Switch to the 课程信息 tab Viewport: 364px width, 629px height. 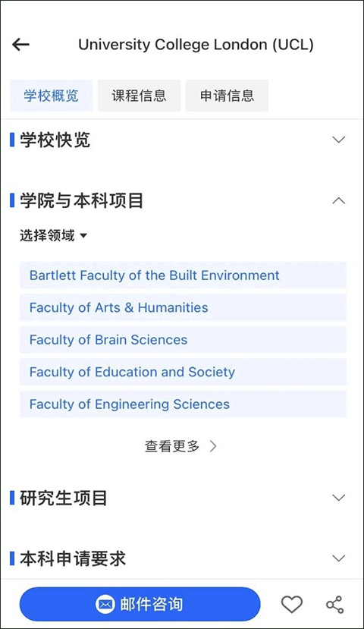(x=139, y=96)
